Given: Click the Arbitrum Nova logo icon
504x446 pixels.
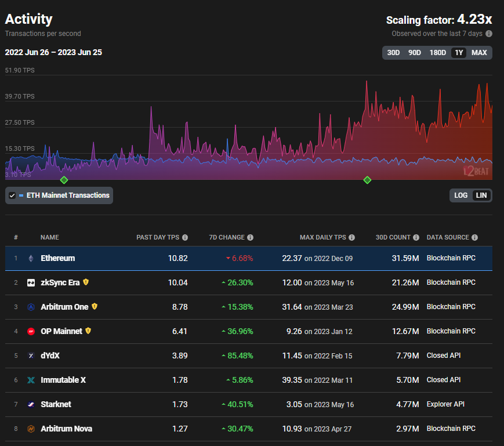Looking at the screenshot, I should click(x=31, y=429).
